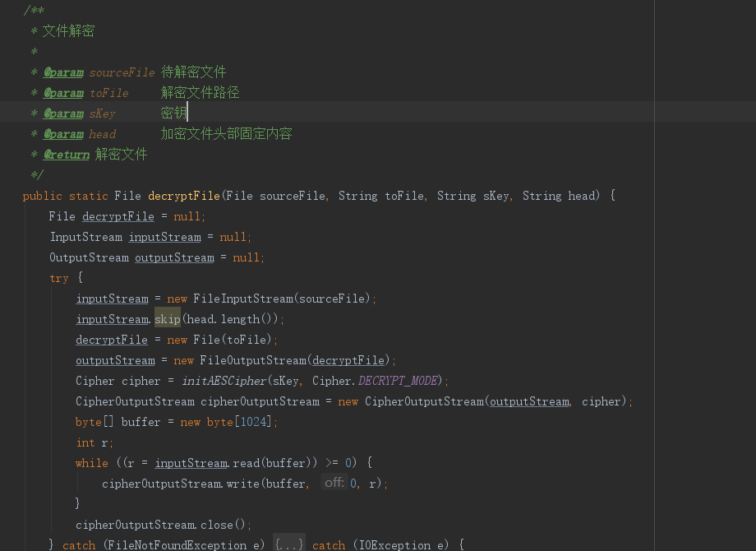Click the new FileInputStream constructor call
The height and width of the screenshot is (551, 756).
(233, 298)
